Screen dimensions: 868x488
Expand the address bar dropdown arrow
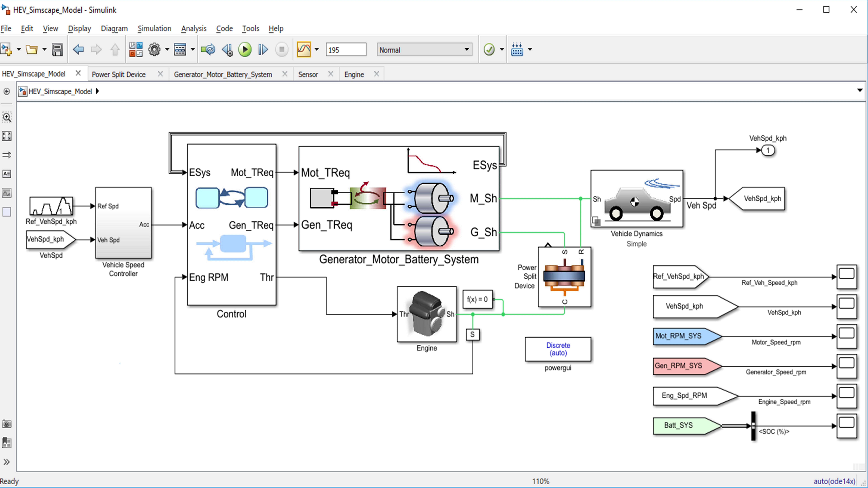pos(860,90)
